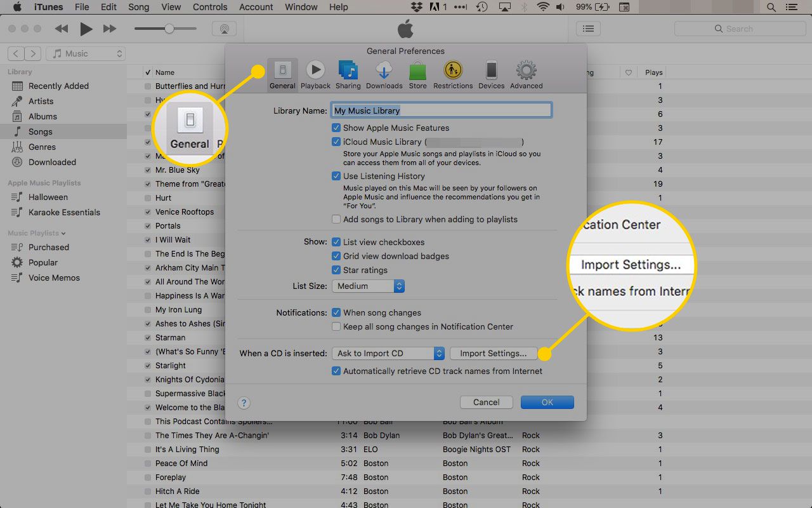Open the Ask to Import CD dropdown
812x508 pixels.
coord(388,353)
